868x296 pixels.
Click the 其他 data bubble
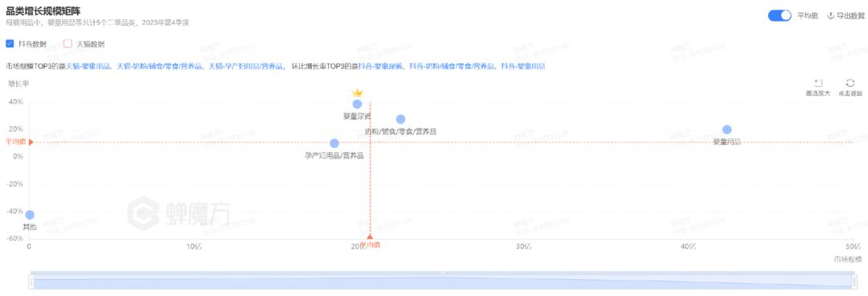(30, 215)
